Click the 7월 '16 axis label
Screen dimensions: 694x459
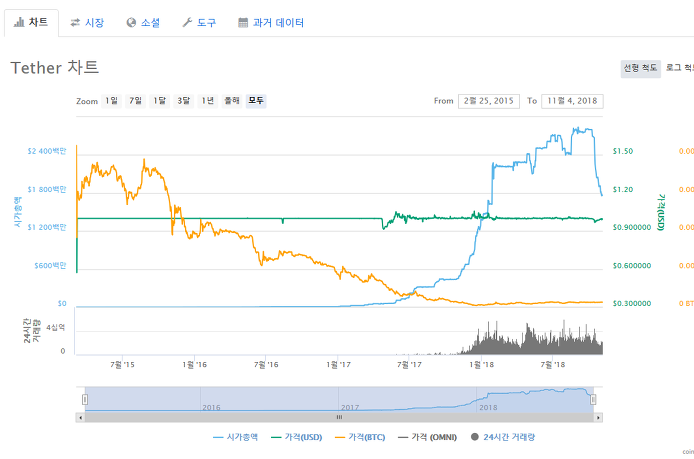click(266, 365)
